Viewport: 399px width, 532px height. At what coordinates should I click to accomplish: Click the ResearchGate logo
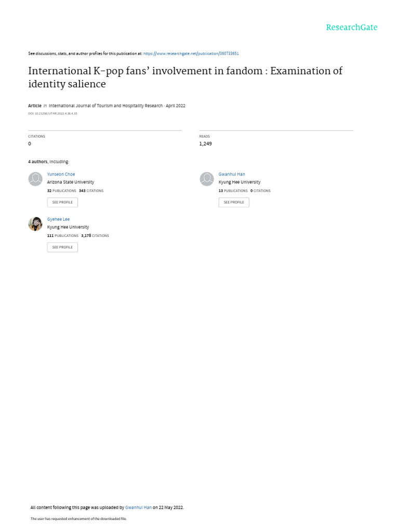pos(351,28)
